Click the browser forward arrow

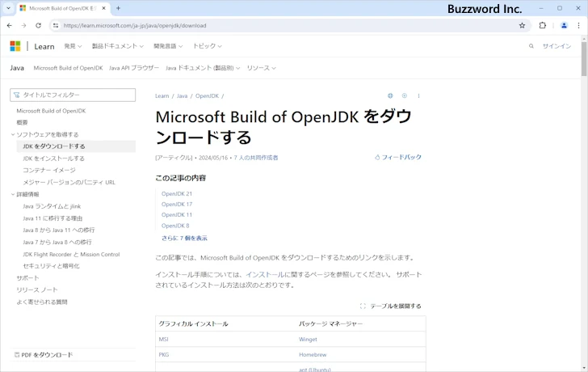23,26
